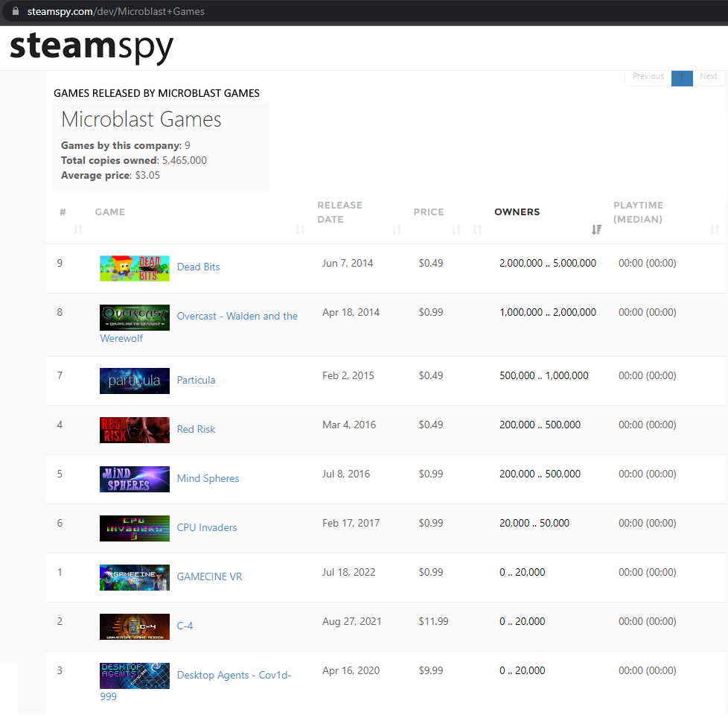Open the C-4 link
Image resolution: width=728 pixels, height=718 pixels.
(x=185, y=626)
